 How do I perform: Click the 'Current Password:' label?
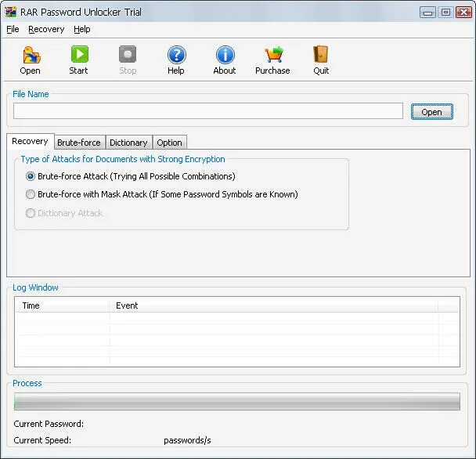coord(49,424)
